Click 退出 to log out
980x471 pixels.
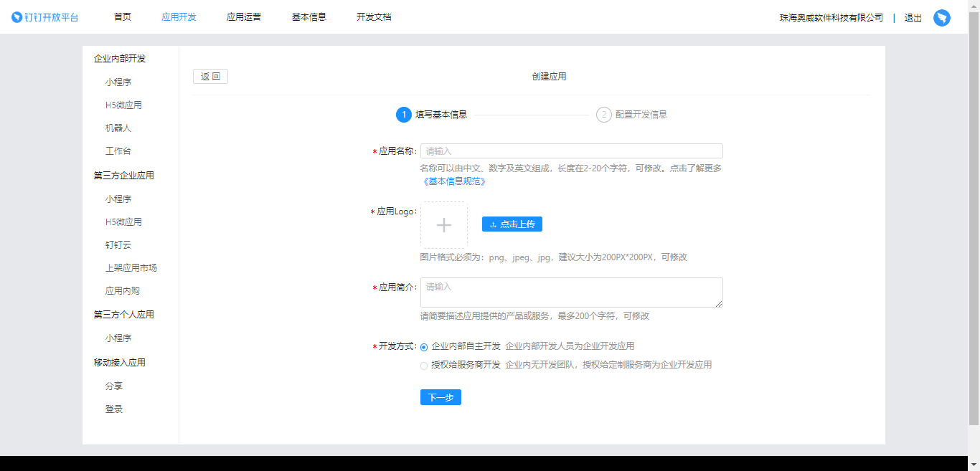pos(913,17)
